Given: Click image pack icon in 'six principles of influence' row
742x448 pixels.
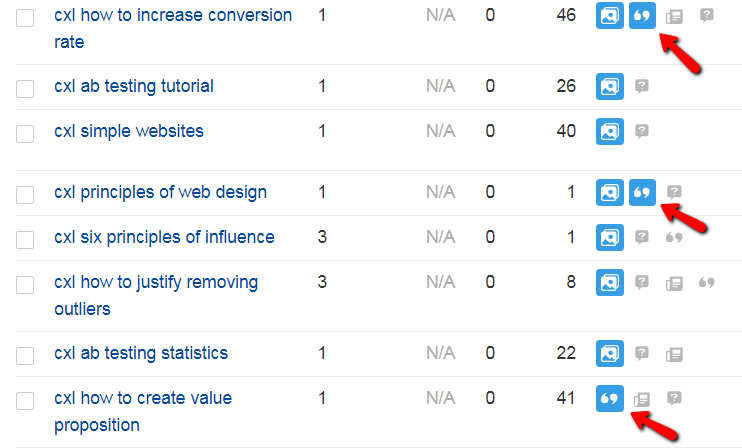Looking at the screenshot, I should point(610,237).
